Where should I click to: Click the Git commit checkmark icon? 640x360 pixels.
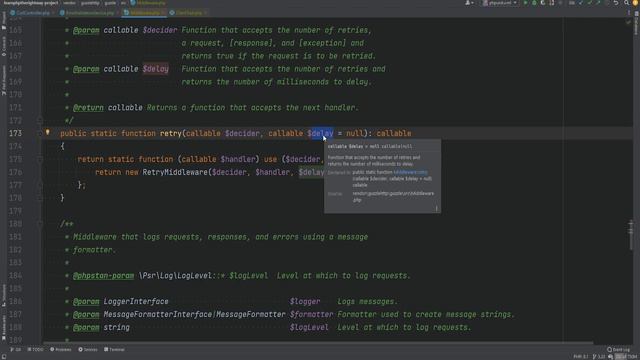(590, 3)
